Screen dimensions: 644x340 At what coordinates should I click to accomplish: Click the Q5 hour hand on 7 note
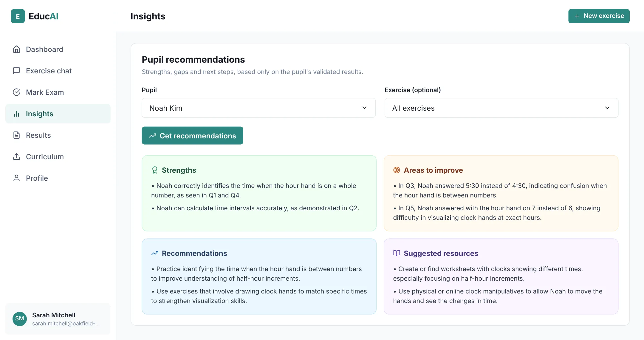point(497,213)
